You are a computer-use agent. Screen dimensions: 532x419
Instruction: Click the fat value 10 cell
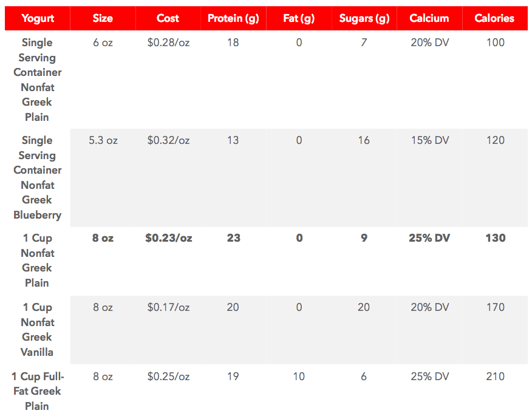click(x=299, y=376)
